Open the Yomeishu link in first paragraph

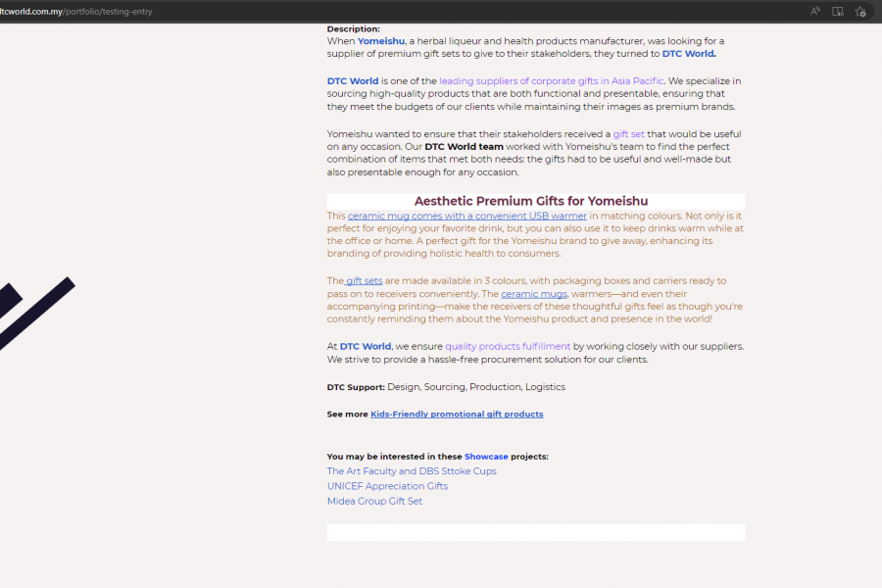pos(381,41)
